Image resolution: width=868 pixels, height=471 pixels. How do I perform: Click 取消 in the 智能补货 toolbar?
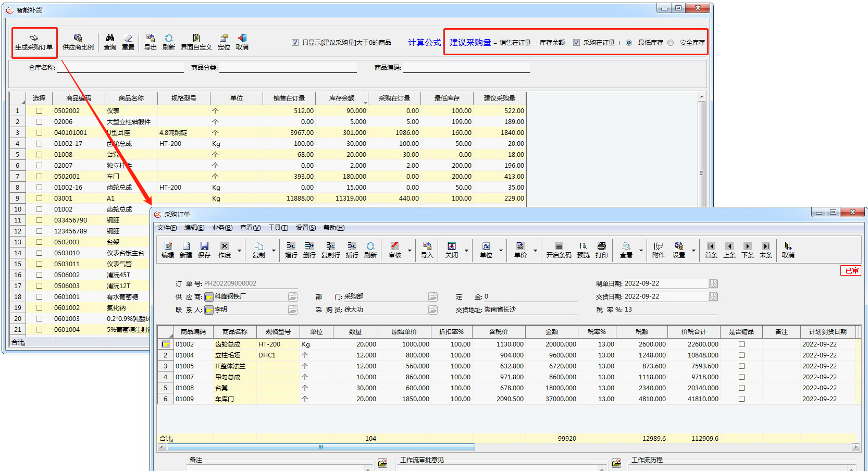pyautogui.click(x=242, y=42)
